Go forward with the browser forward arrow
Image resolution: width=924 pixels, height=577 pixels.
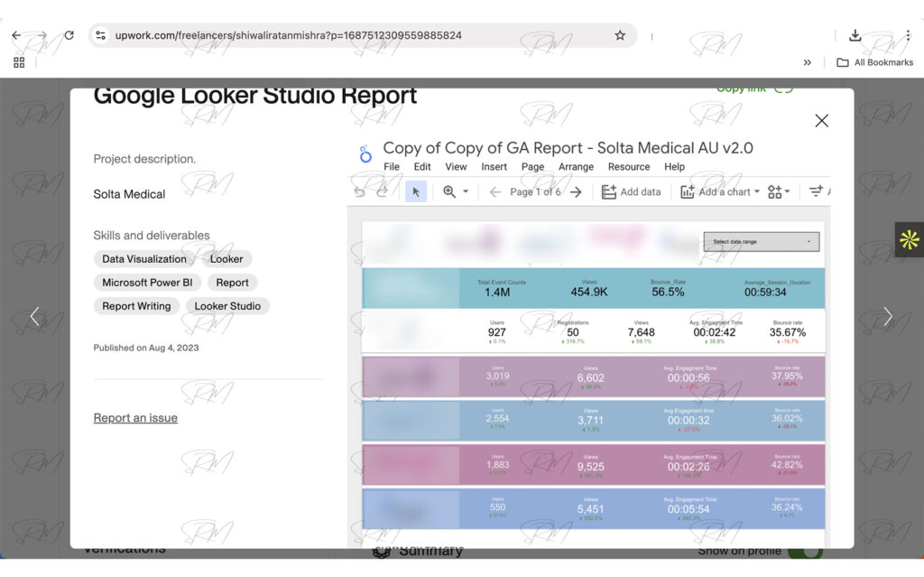[42, 35]
